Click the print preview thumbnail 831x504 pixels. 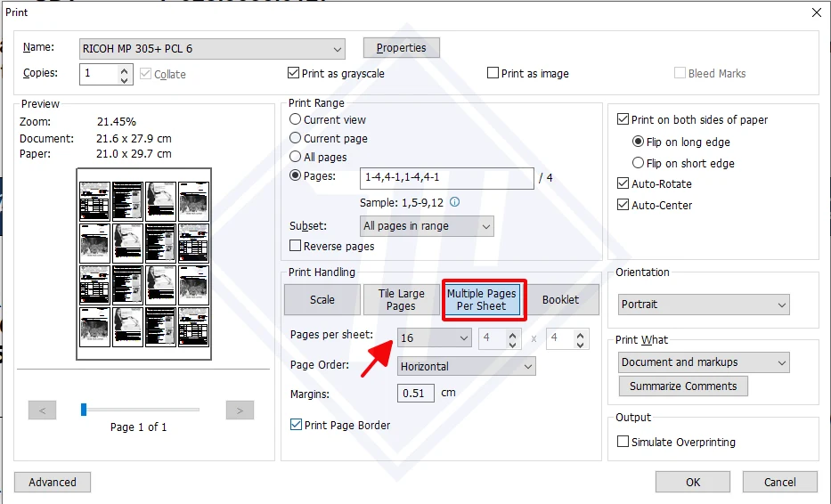click(x=143, y=264)
